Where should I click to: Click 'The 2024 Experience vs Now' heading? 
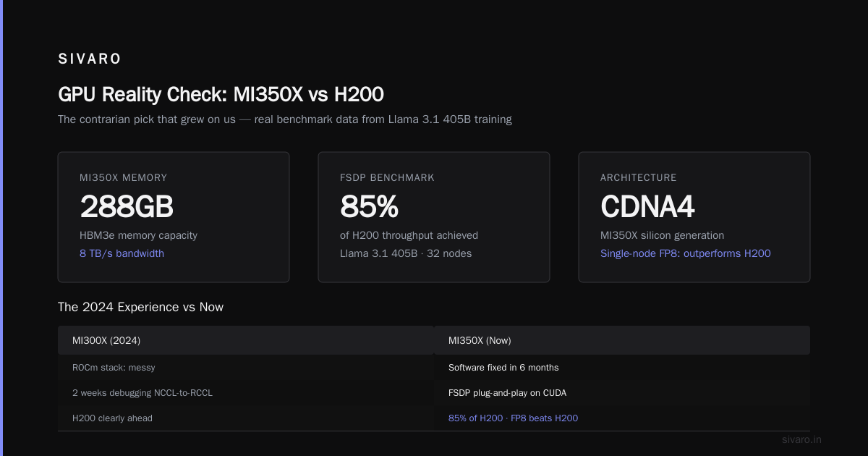pyautogui.click(x=140, y=307)
